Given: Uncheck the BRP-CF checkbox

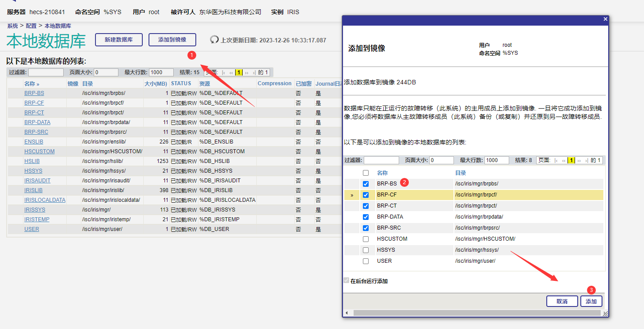Looking at the screenshot, I should pyautogui.click(x=366, y=195).
